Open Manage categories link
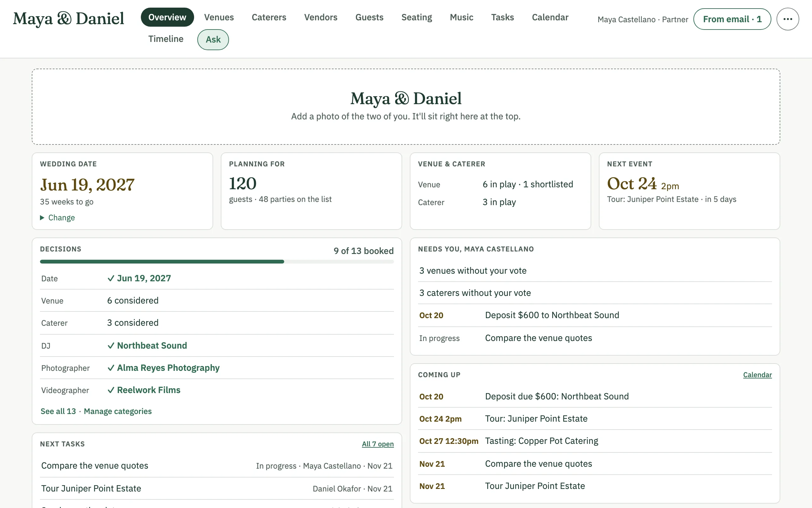 coord(117,411)
